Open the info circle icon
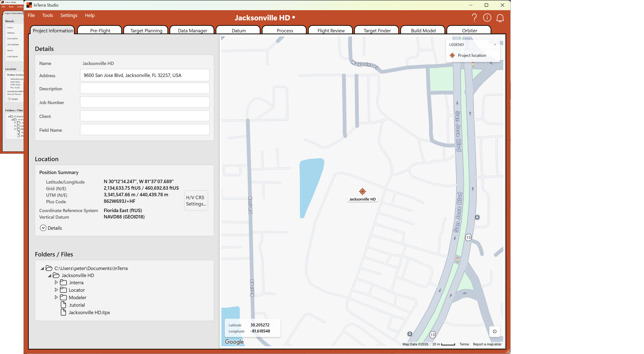The image size is (644, 354). (487, 17)
